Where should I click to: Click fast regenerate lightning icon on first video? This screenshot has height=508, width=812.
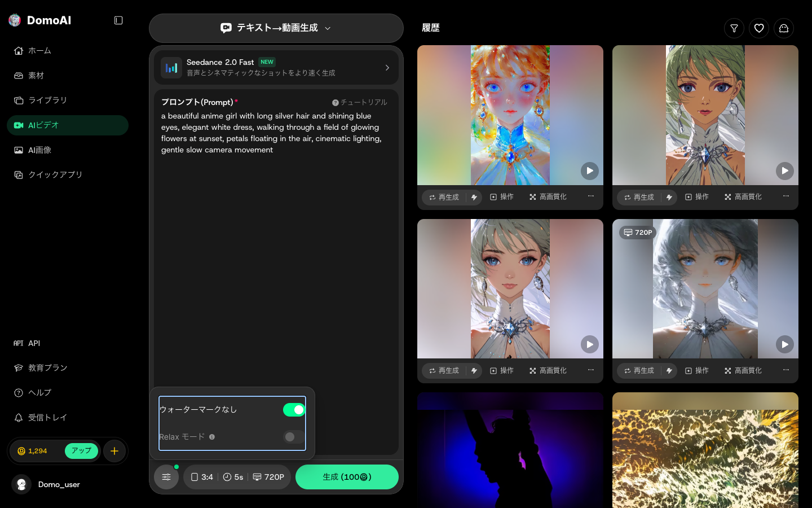474,198
